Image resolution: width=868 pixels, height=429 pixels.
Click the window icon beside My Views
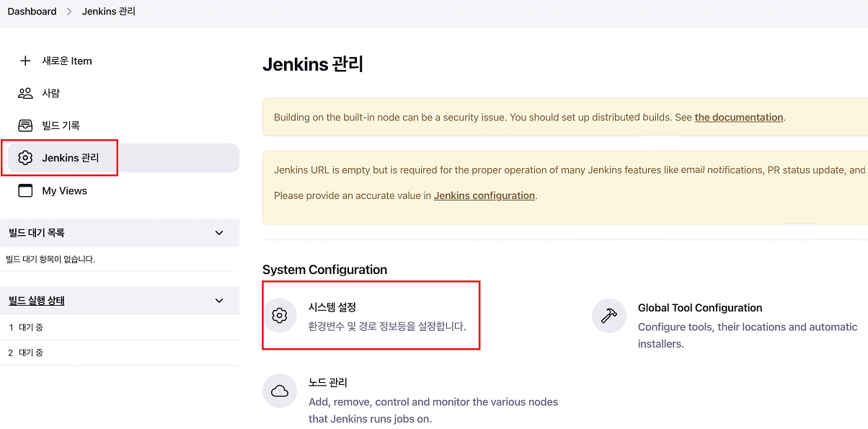point(25,190)
